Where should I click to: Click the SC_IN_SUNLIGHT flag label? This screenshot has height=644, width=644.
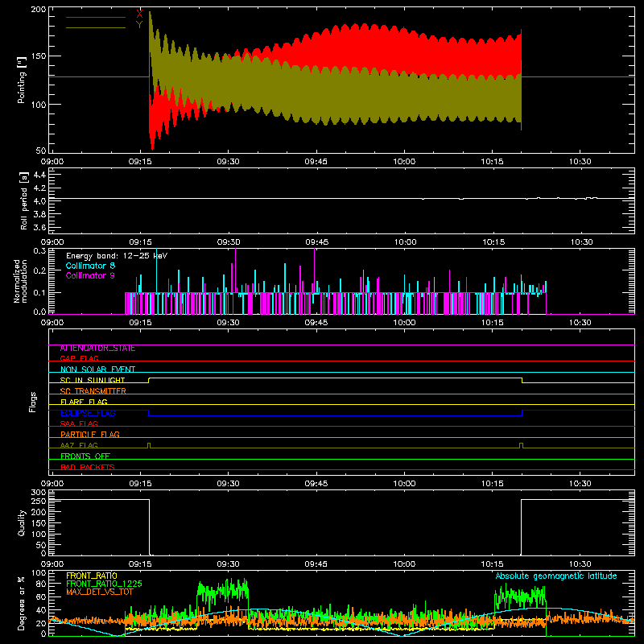click(93, 380)
